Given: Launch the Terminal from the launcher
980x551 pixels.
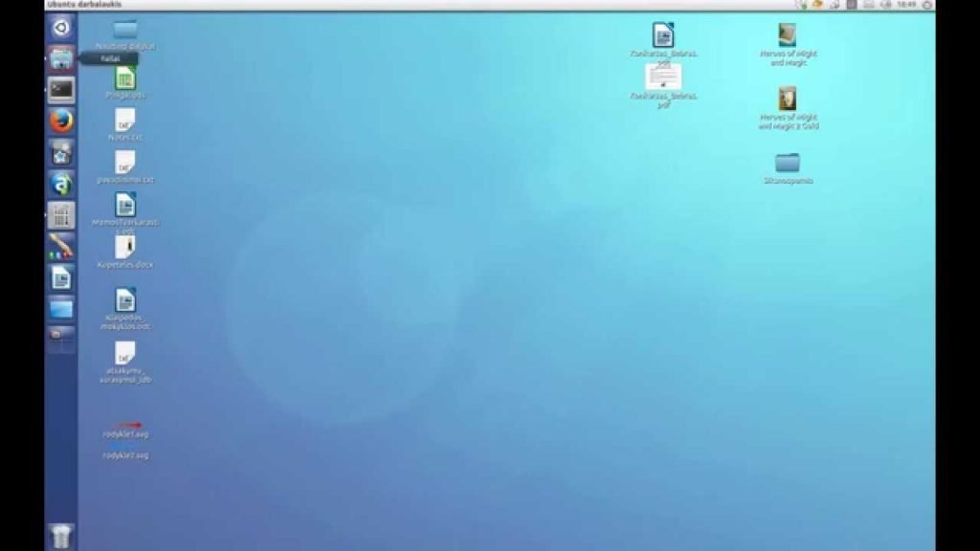Looking at the screenshot, I should [x=60, y=90].
